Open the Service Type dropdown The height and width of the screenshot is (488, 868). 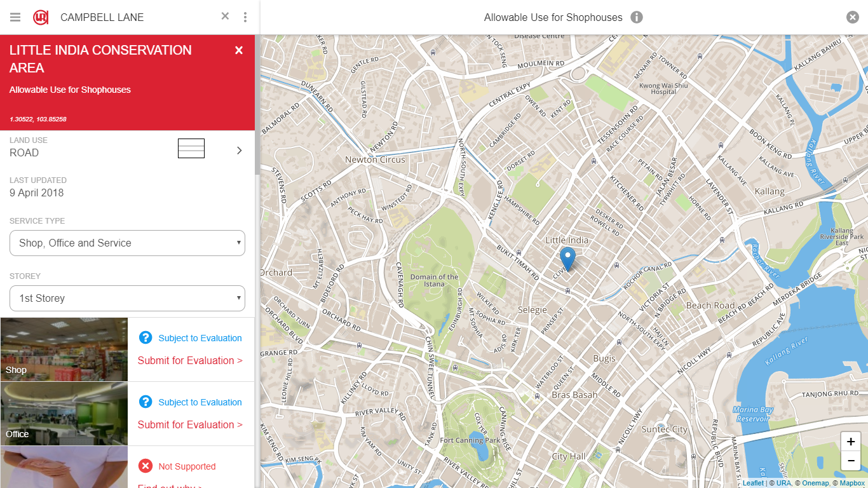[x=127, y=243]
